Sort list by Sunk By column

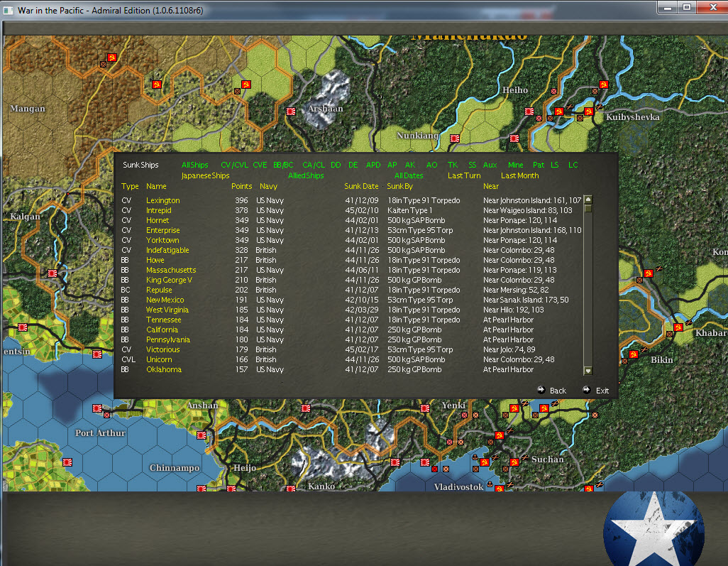tap(399, 186)
